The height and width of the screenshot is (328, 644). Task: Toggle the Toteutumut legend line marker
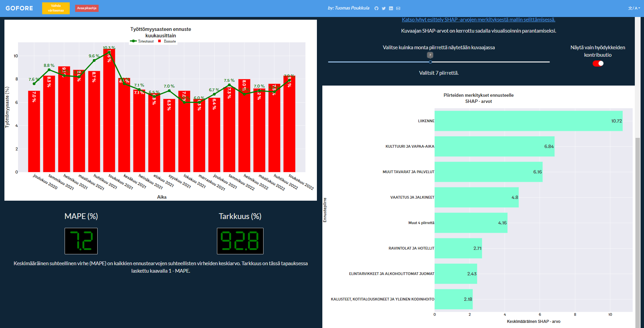[133, 41]
